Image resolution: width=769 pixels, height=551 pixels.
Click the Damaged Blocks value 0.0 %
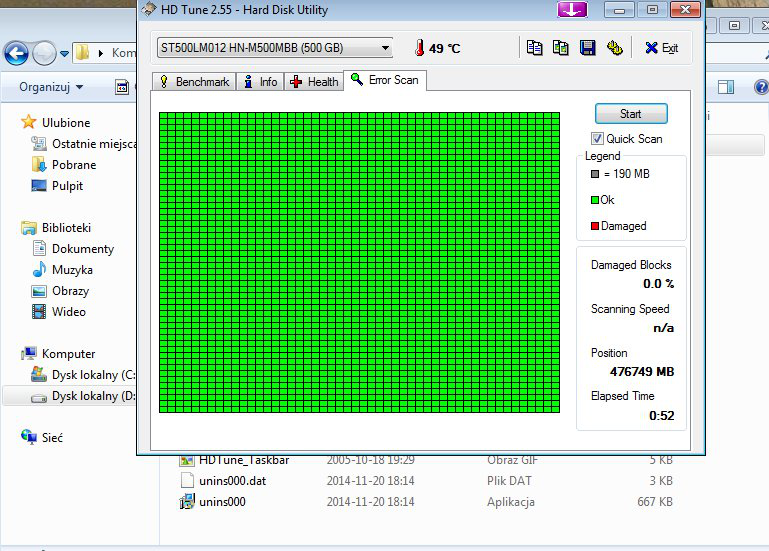pos(658,284)
